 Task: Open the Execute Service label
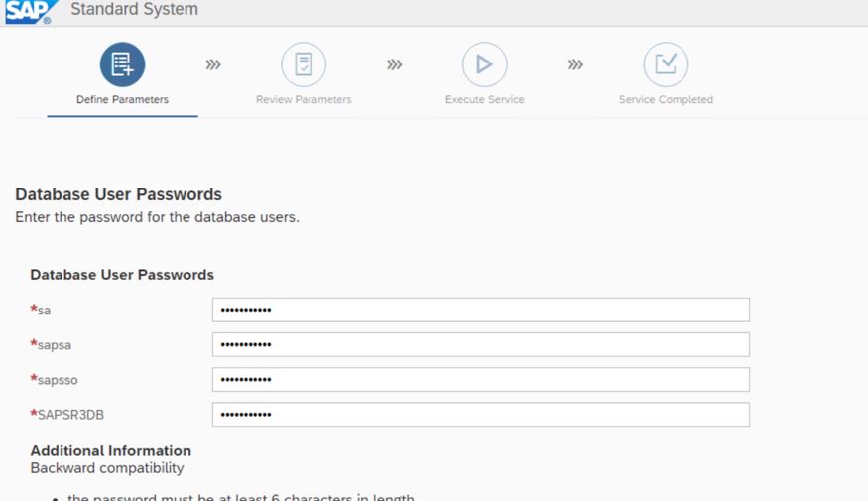coord(484,99)
